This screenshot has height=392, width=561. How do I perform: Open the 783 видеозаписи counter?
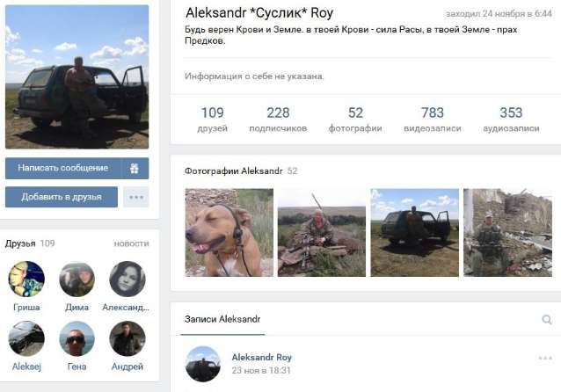pos(433,120)
